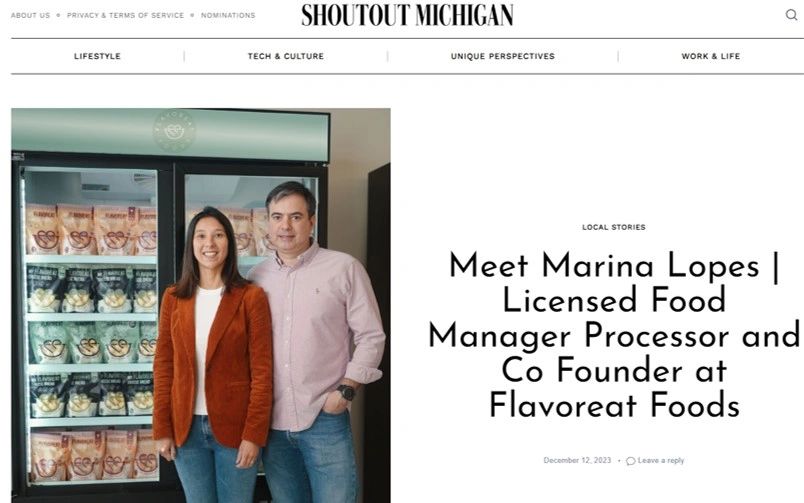Select the Tech & Culture menu item

(x=286, y=56)
